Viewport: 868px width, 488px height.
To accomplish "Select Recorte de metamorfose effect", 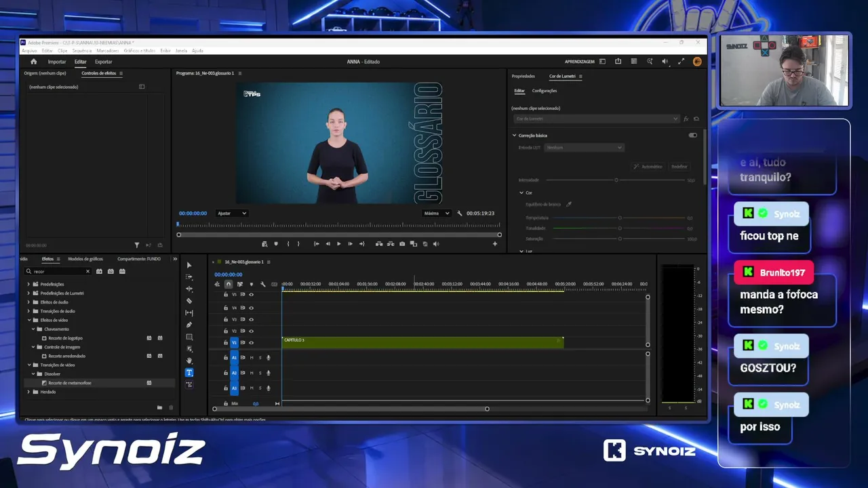I will pyautogui.click(x=70, y=383).
